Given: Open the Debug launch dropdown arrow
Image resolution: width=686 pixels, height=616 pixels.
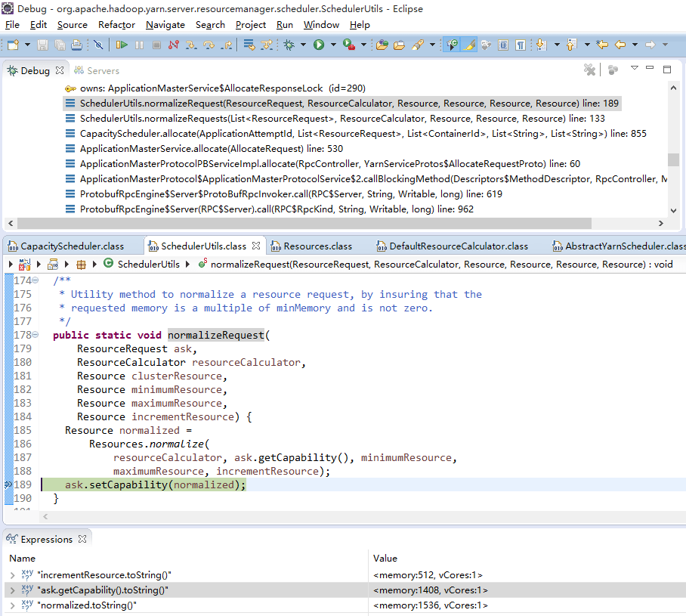Looking at the screenshot, I should (303, 45).
